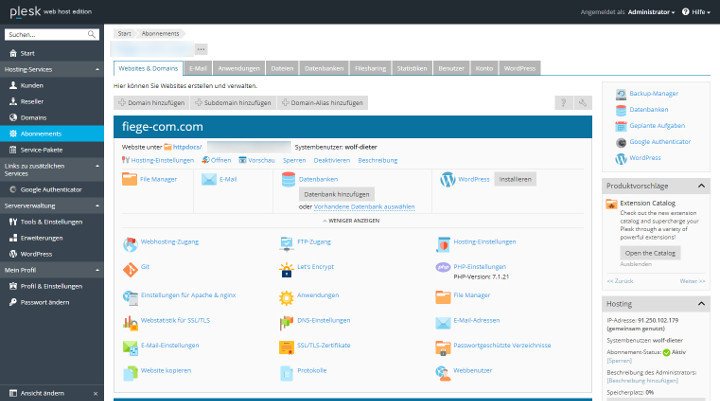Open the Konto tab
The image size is (720, 401).
click(x=484, y=68)
